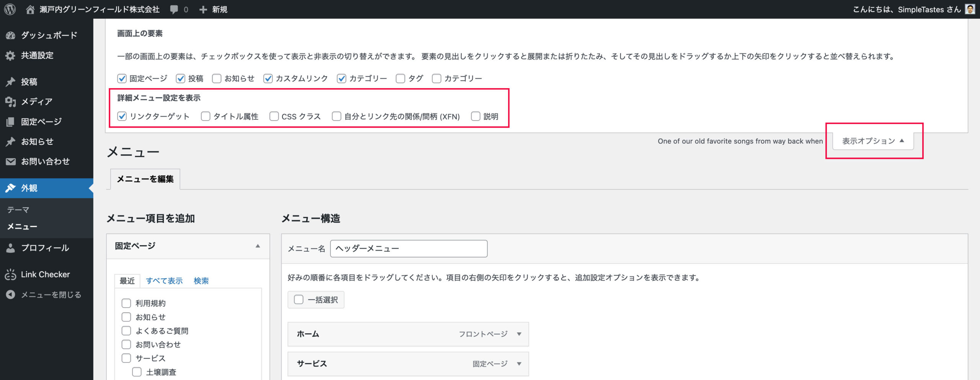This screenshot has height=380, width=980.
Task: Open the comments bubble in the admin bar
Action: [175, 9]
